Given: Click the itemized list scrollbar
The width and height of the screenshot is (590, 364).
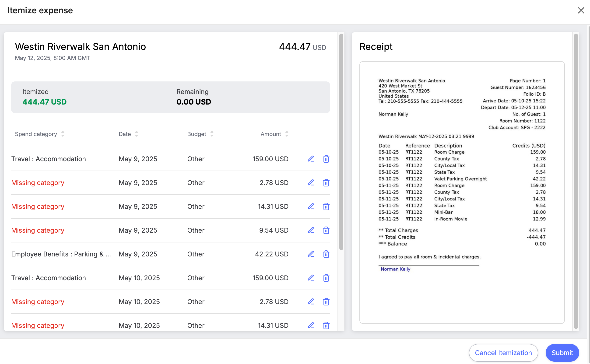Looking at the screenshot, I should click(x=341, y=142).
